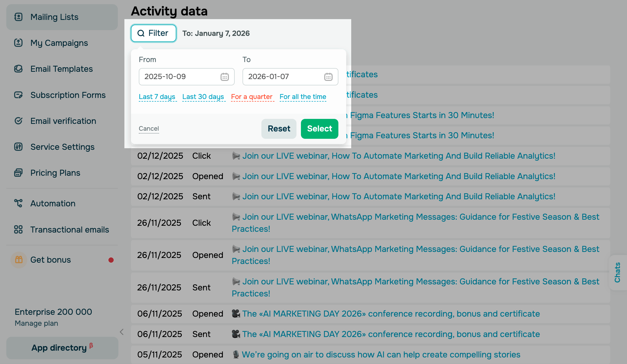Click the Subscription Forms sidebar icon
The image size is (627, 364).
tap(18, 95)
